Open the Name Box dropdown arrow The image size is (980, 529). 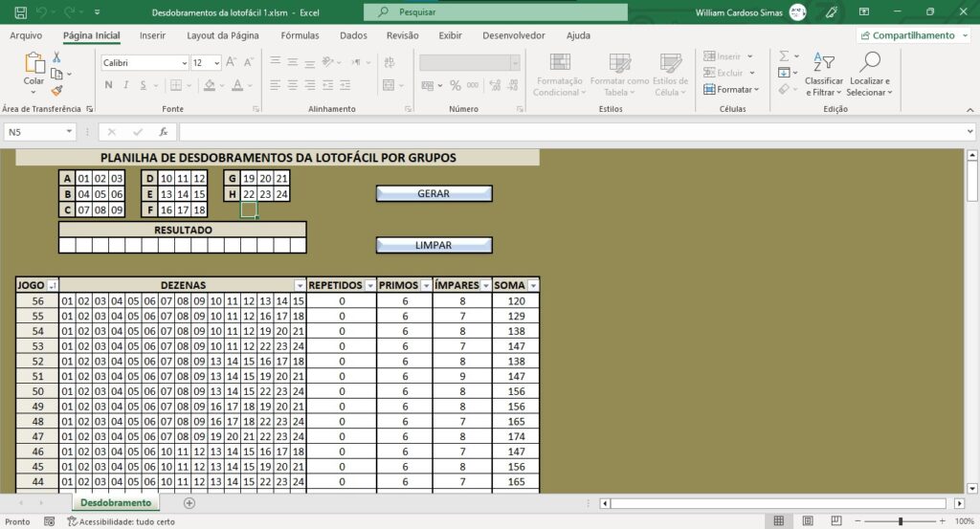(x=69, y=132)
